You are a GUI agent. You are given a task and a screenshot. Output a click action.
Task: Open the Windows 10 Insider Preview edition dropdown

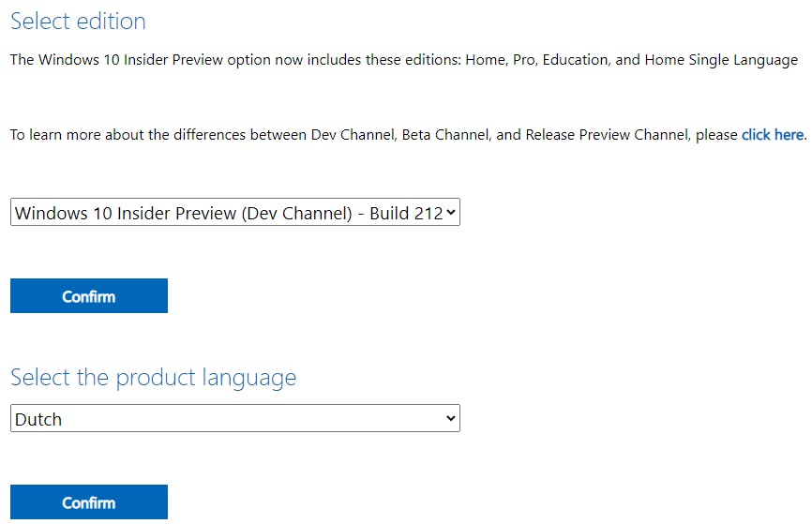coord(234,213)
